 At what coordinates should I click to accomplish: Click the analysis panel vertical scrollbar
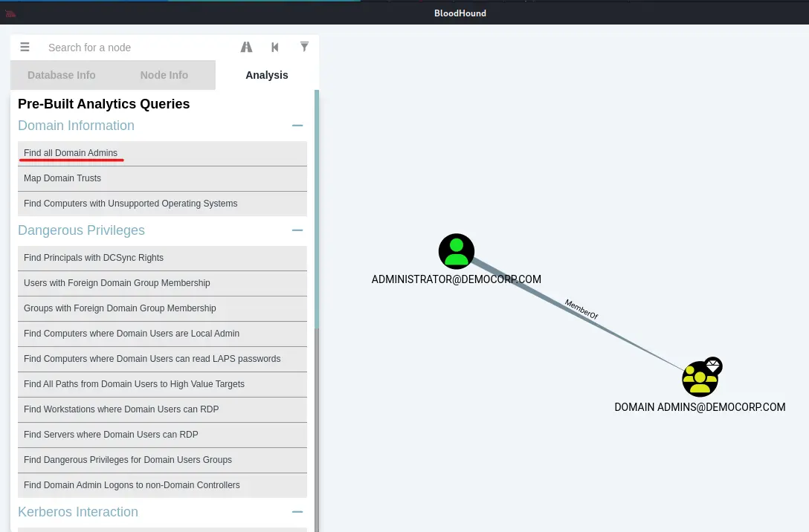[317, 223]
